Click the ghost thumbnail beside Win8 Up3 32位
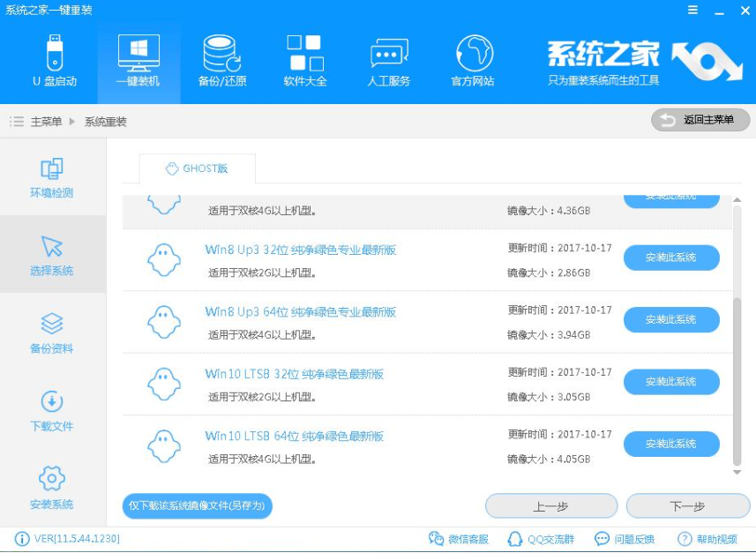Screen dimensions: 756x553 [164, 258]
